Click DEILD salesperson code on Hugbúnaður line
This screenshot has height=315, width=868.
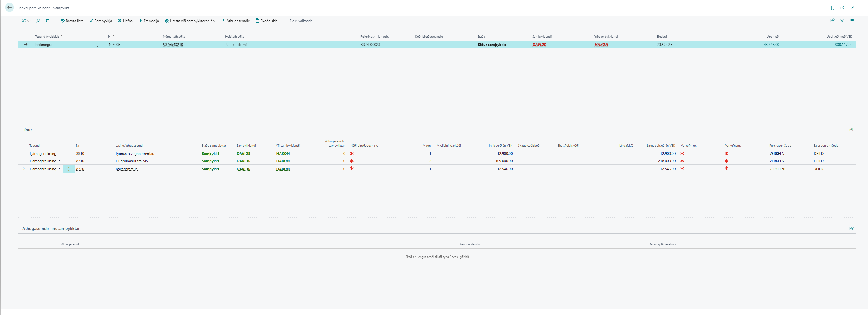tap(818, 161)
